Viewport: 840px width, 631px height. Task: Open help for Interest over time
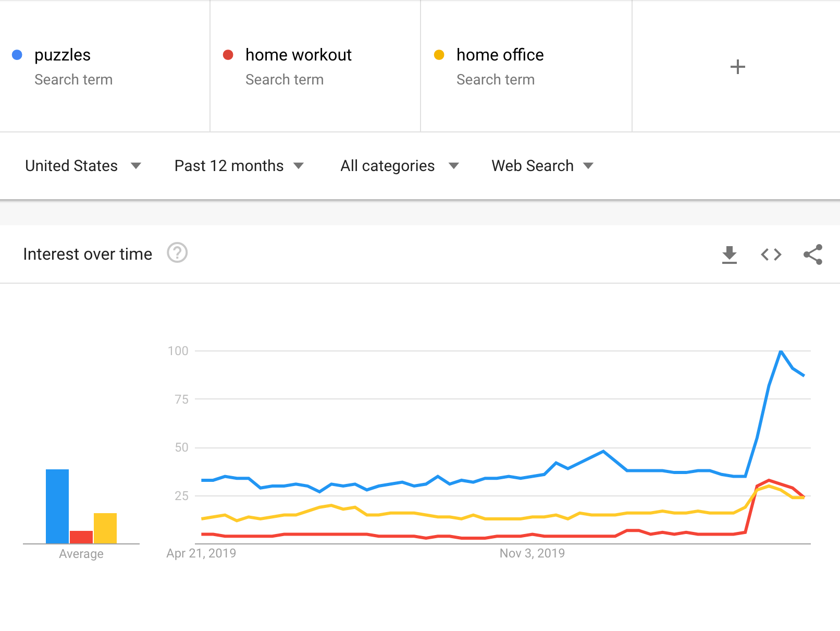(177, 253)
